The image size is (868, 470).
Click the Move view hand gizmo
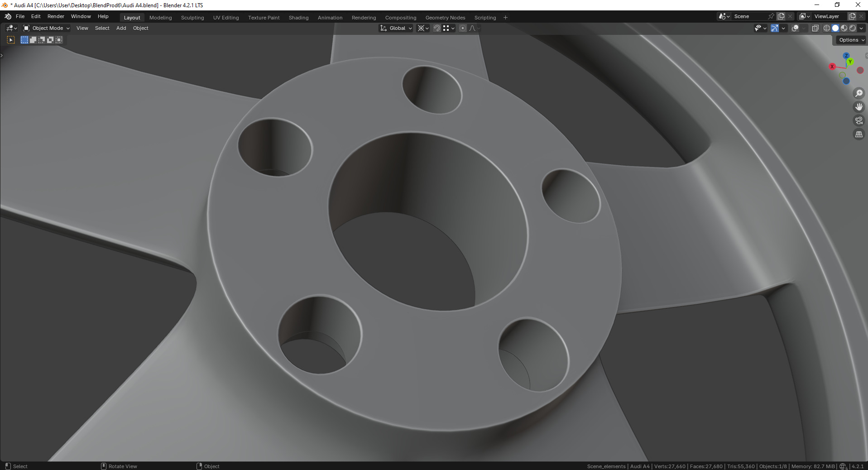coord(858,107)
